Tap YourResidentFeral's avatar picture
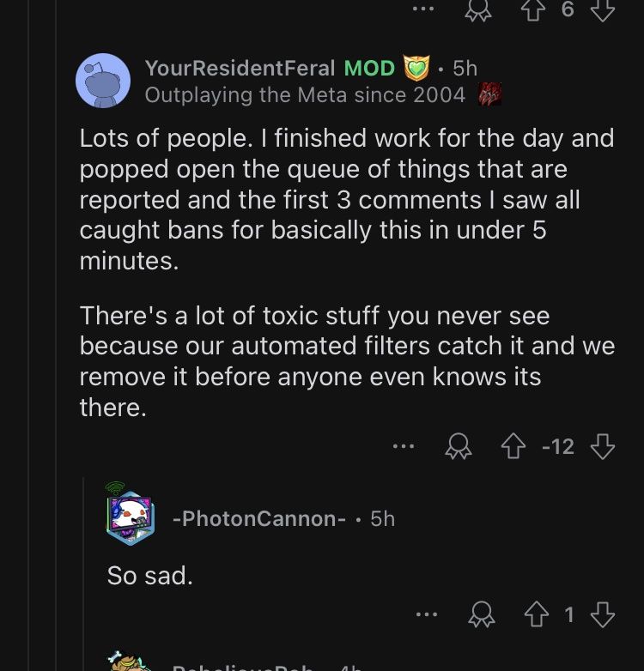Viewport: 644px width, 671px height. point(103,81)
